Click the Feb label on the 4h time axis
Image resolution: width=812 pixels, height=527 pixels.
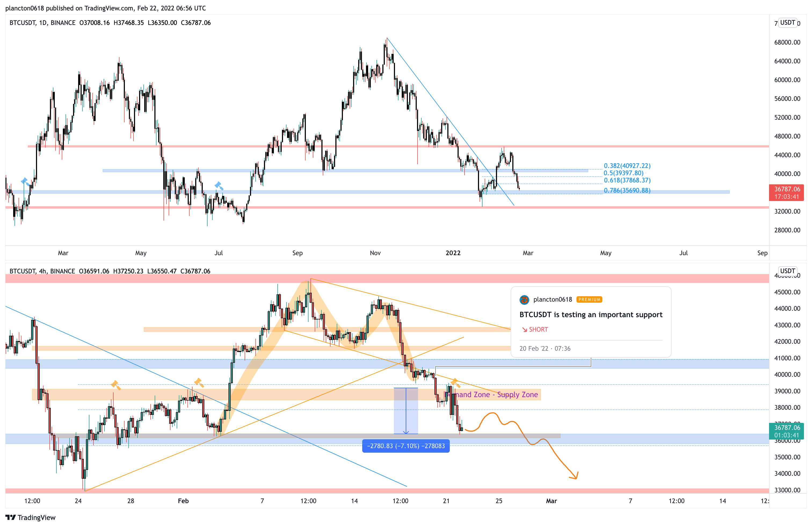[183, 501]
